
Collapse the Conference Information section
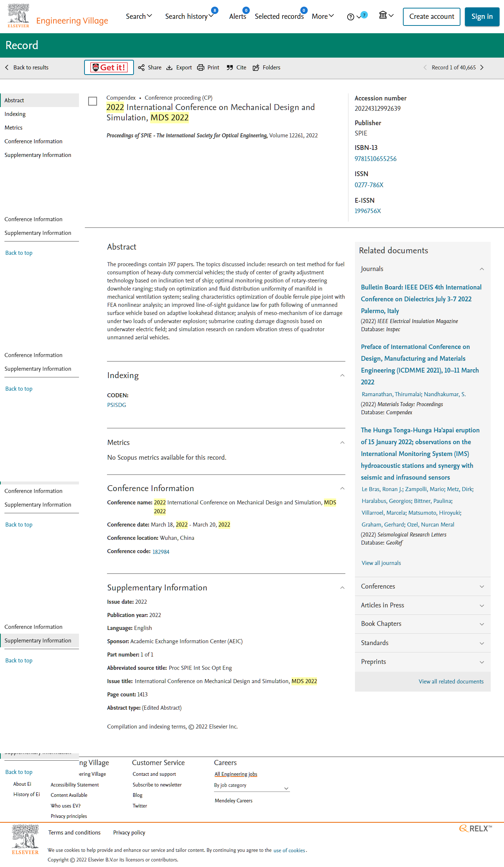pos(342,489)
